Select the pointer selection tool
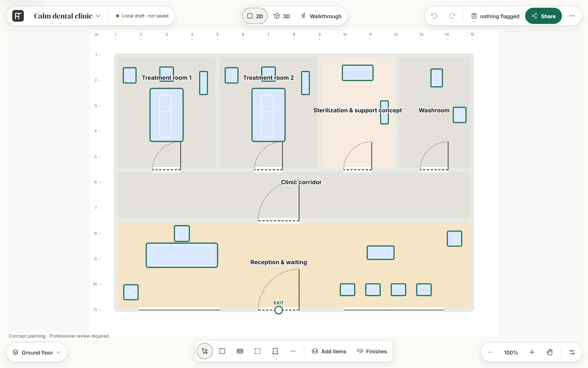Image resolution: width=588 pixels, height=368 pixels. click(x=205, y=351)
